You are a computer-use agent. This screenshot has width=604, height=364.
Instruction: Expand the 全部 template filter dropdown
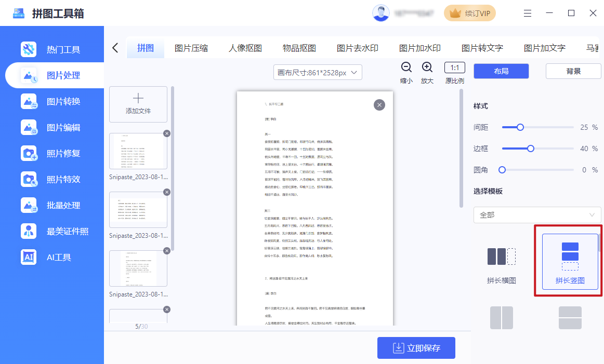pyautogui.click(x=537, y=214)
